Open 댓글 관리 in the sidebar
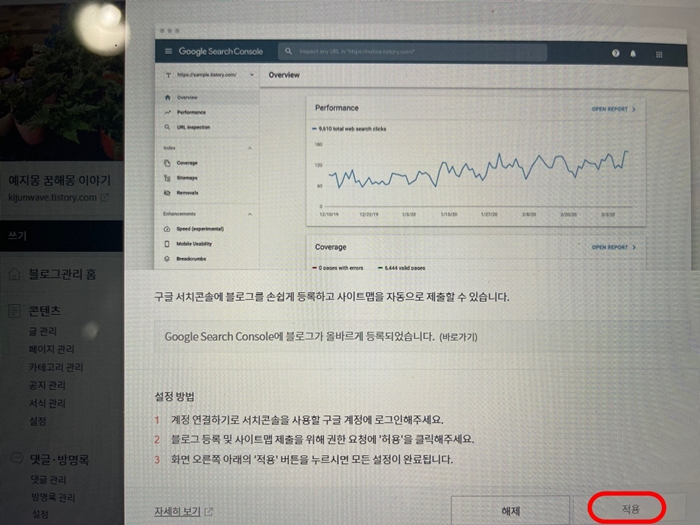Image resolution: width=700 pixels, height=525 pixels. click(48, 480)
